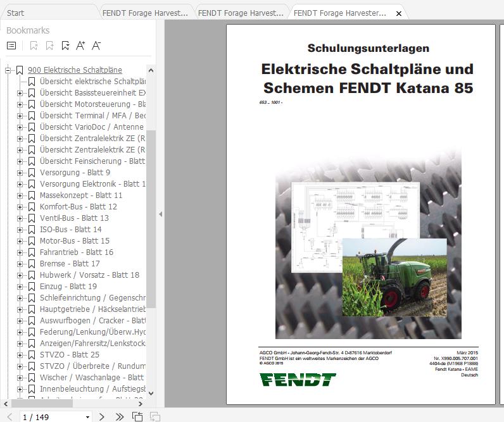
Task: Expand the Wischer / Waschanlage node
Action: click(x=20, y=378)
